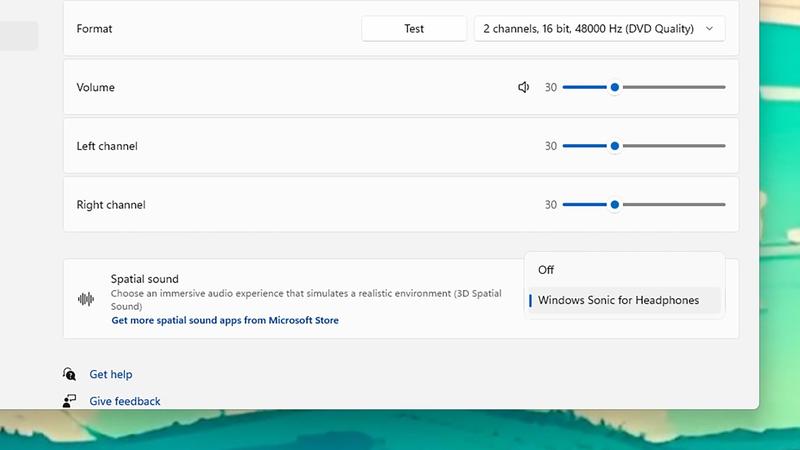
Task: Open the Get help link
Action: click(x=110, y=374)
